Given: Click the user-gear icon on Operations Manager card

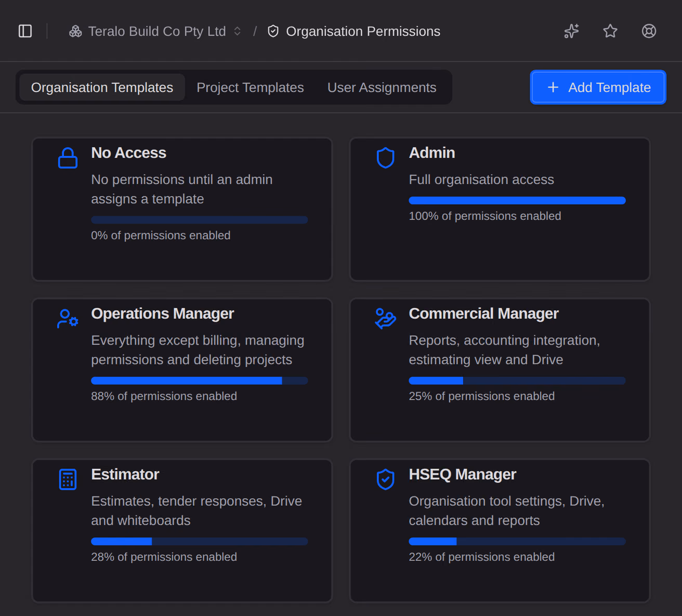Looking at the screenshot, I should click(x=68, y=319).
